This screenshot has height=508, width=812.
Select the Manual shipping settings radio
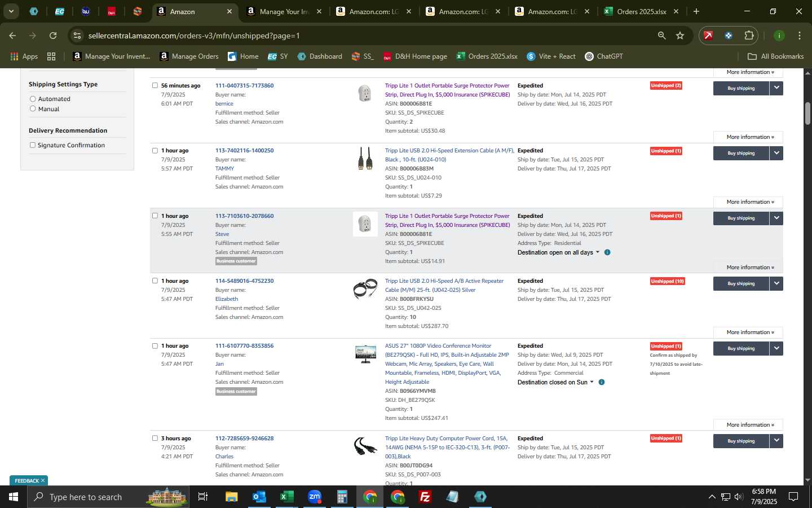(x=33, y=108)
